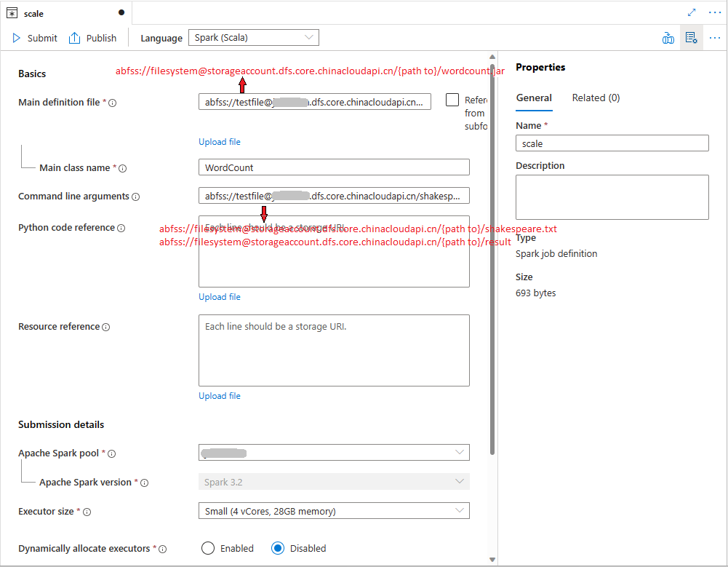Switch to the Related (0) tab
The width and height of the screenshot is (728, 567).
(x=596, y=98)
